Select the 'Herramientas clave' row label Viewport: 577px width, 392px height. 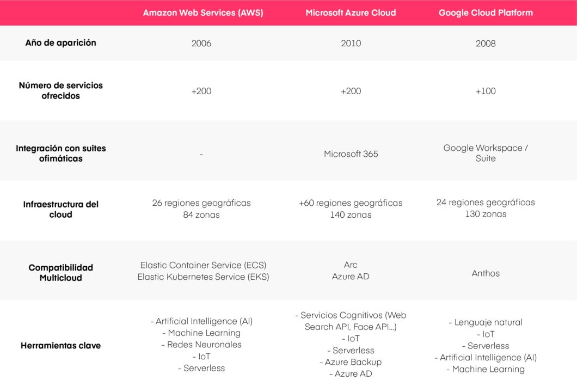60,345
